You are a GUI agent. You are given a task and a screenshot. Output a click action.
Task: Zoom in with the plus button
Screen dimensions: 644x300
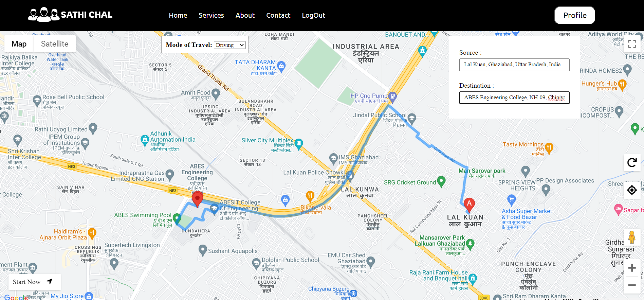(632, 268)
